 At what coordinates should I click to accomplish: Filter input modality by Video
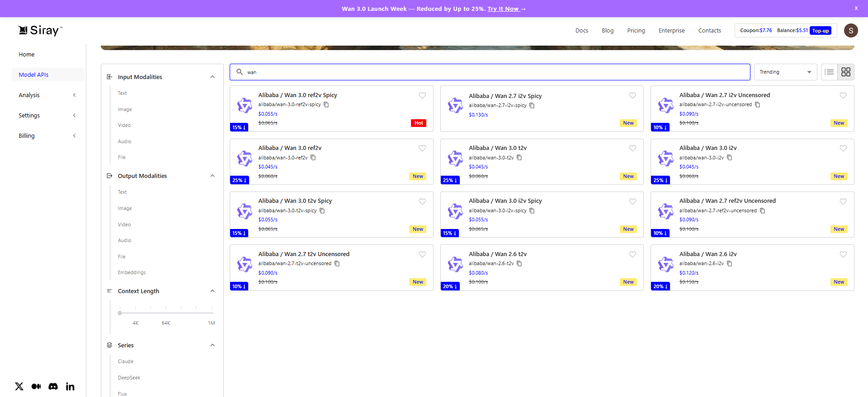click(x=124, y=125)
